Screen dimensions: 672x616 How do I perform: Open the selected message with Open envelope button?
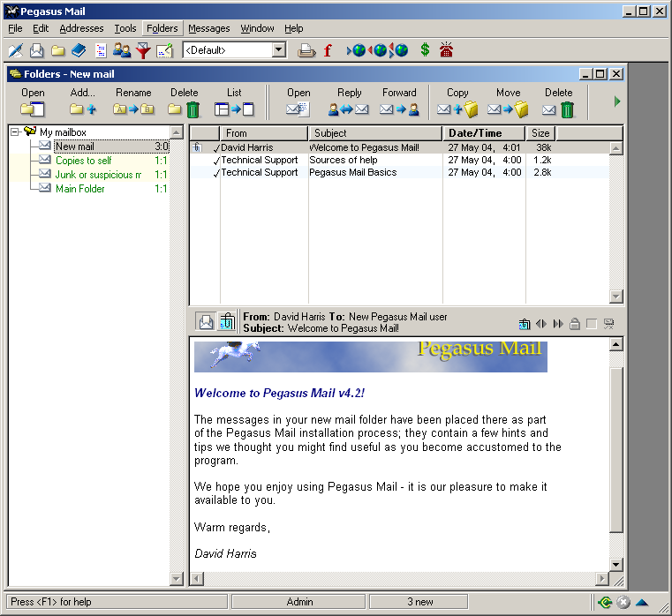click(298, 102)
